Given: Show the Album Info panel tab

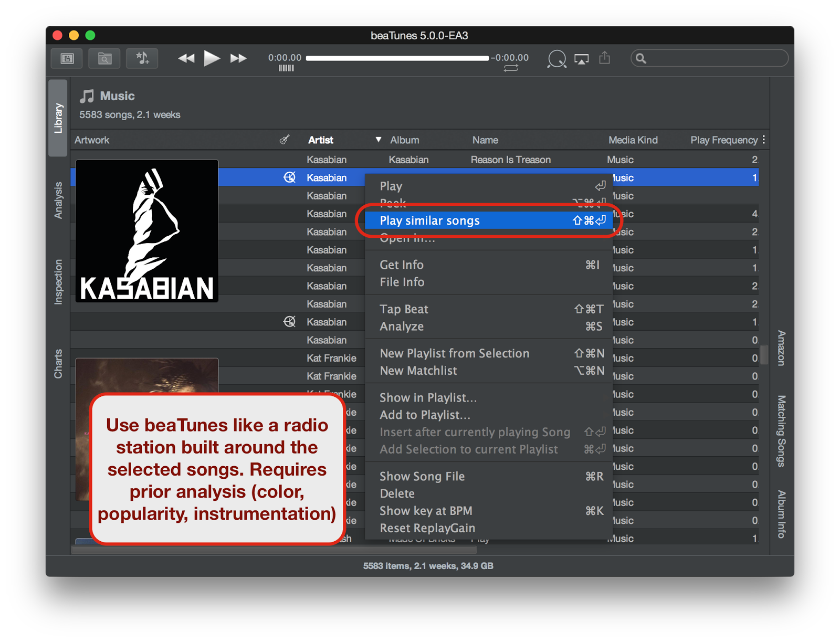Looking at the screenshot, I should pos(781,514).
